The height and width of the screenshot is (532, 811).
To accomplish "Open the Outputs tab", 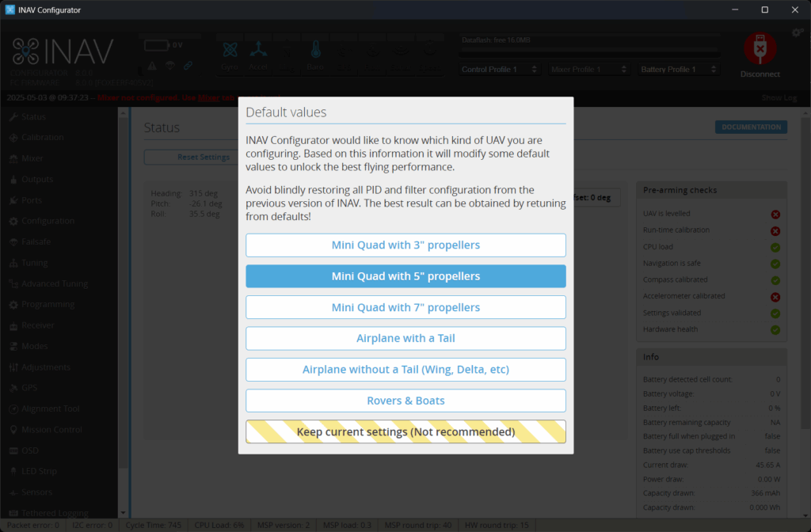I will tap(59, 180).
